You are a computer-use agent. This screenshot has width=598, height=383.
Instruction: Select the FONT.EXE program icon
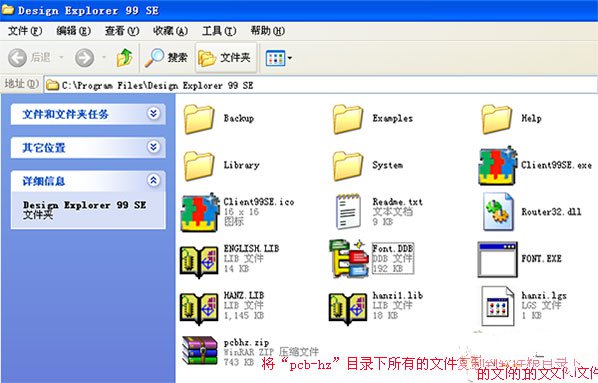498,259
